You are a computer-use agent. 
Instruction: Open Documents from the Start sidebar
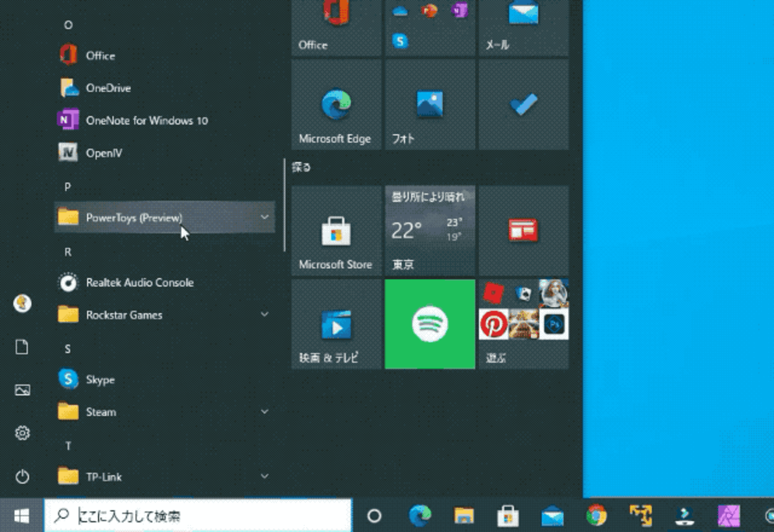coord(22,347)
